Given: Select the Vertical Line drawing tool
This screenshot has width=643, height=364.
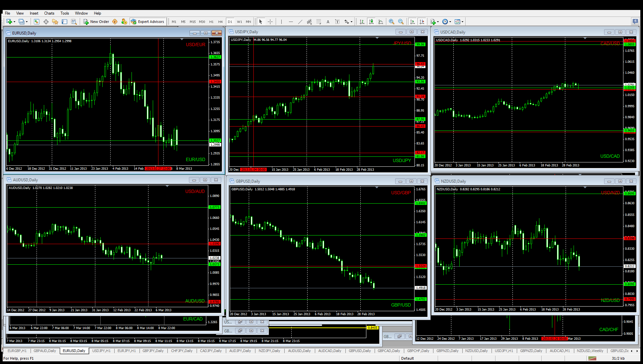Looking at the screenshot, I should point(281,22).
